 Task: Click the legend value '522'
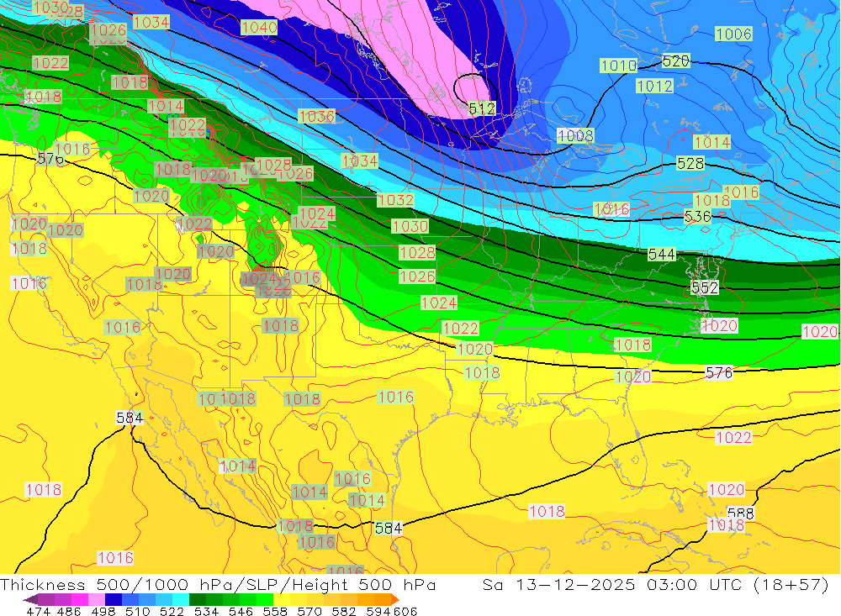(x=172, y=611)
